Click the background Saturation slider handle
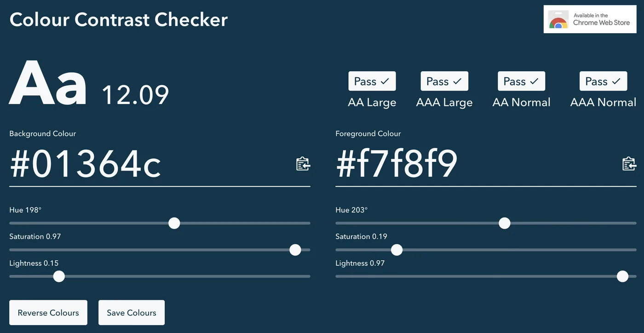This screenshot has height=333, width=644. pyautogui.click(x=295, y=250)
